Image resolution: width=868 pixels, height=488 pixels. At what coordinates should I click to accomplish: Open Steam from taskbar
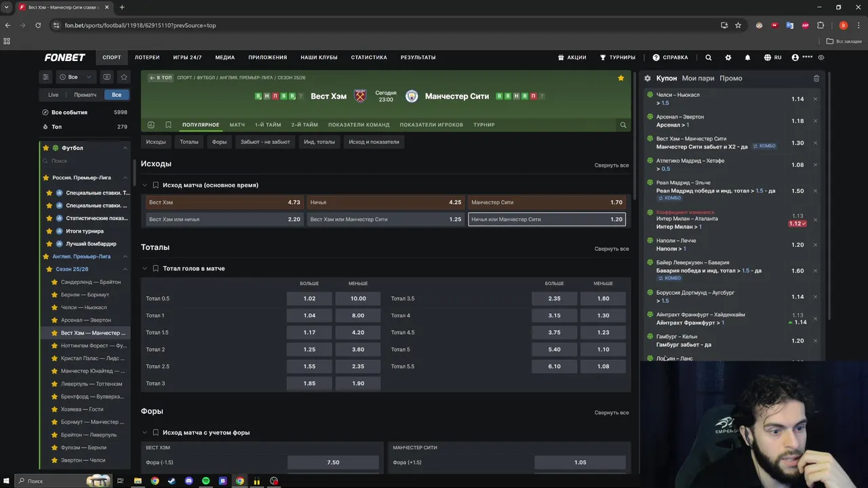[x=172, y=481]
